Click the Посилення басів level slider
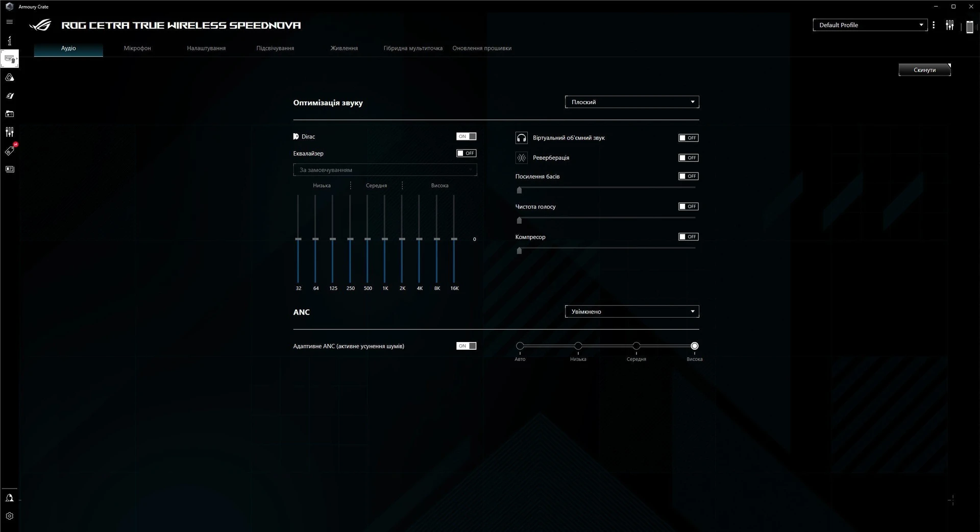980x532 pixels. pyautogui.click(x=606, y=189)
